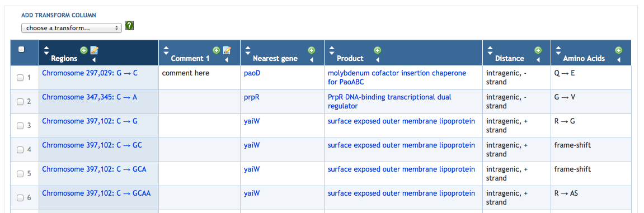Check the checkbox for row 4
This screenshot has height=213, width=644.
pyautogui.click(x=20, y=150)
